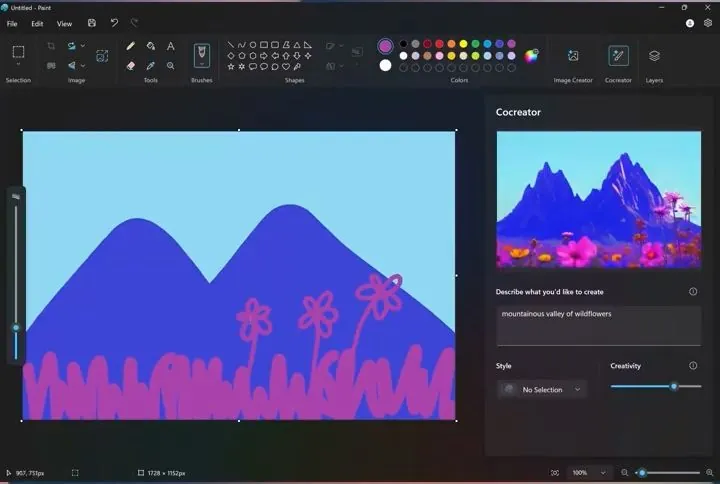Screen dimensions: 720x484
Task: Expand the Style dropdown showing No Selection
Action: tap(542, 389)
